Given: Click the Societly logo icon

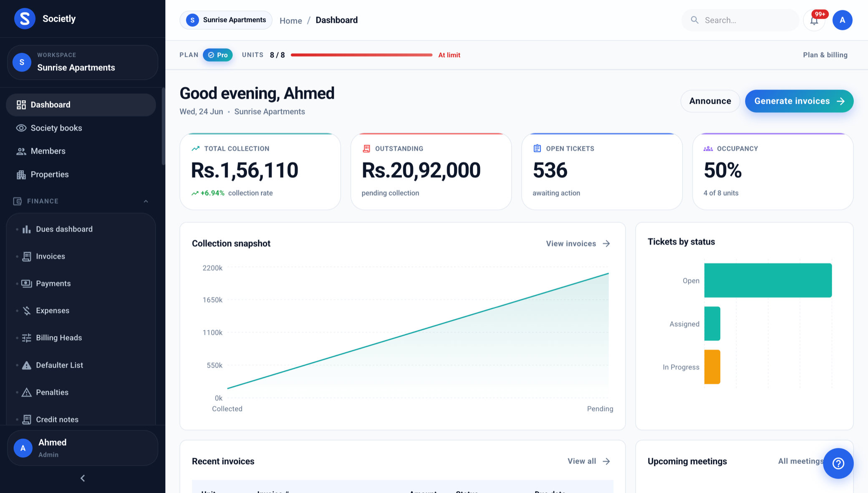Looking at the screenshot, I should tap(25, 19).
